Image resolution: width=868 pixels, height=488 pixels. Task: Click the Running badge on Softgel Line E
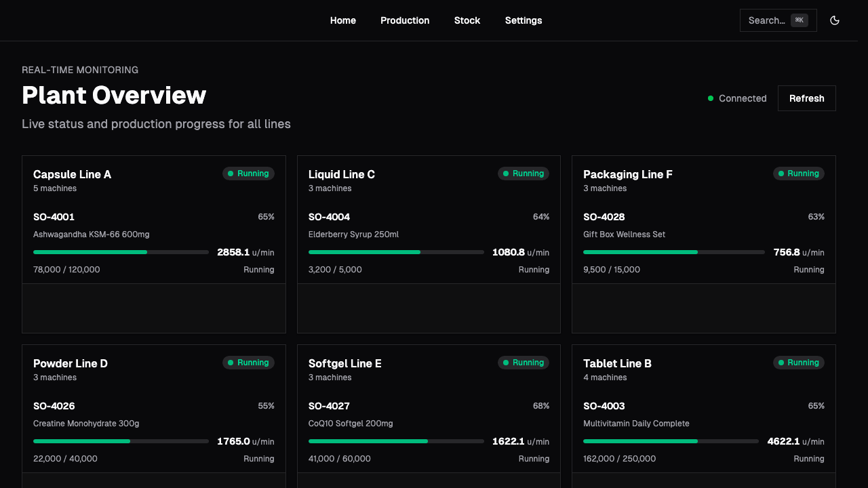point(524,363)
